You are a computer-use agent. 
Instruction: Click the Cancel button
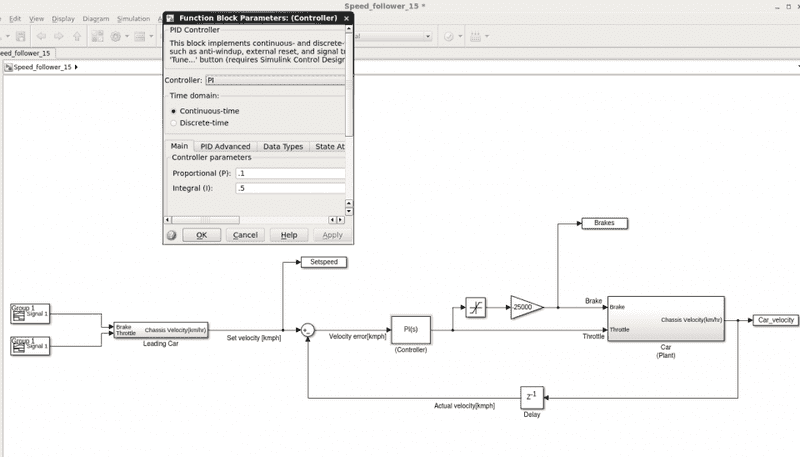pyautogui.click(x=245, y=235)
